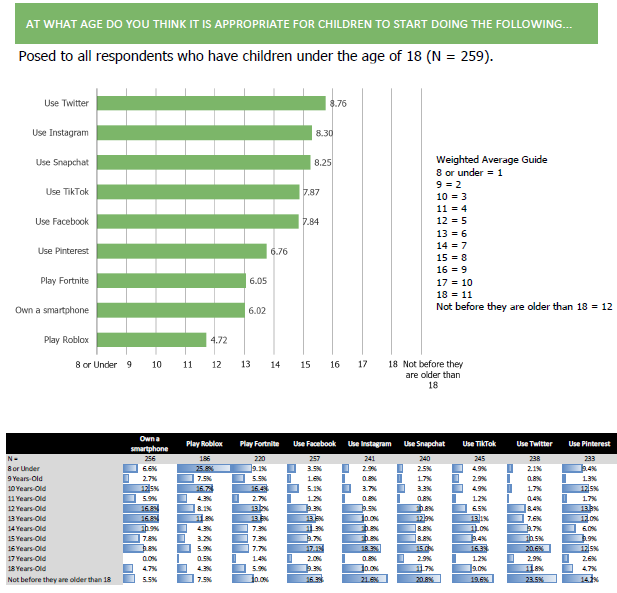617x593 pixels.
Task: Click the 14.2% Use Pinterest cell
Action: [589, 579]
